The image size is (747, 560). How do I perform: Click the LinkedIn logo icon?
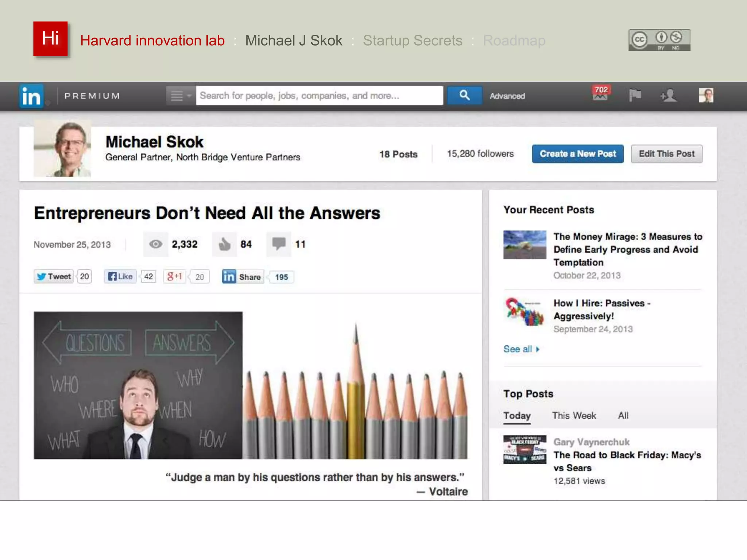pos(31,96)
